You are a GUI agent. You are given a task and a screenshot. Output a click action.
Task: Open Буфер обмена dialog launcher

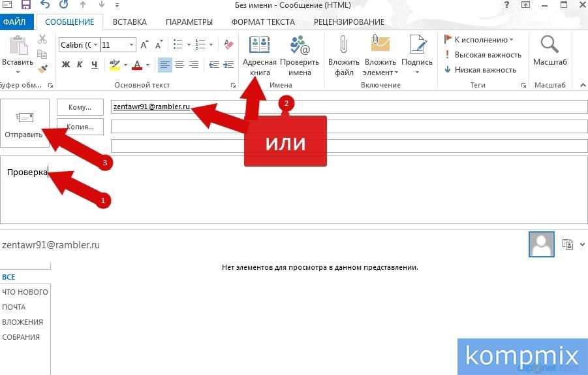pyautogui.click(x=50, y=86)
